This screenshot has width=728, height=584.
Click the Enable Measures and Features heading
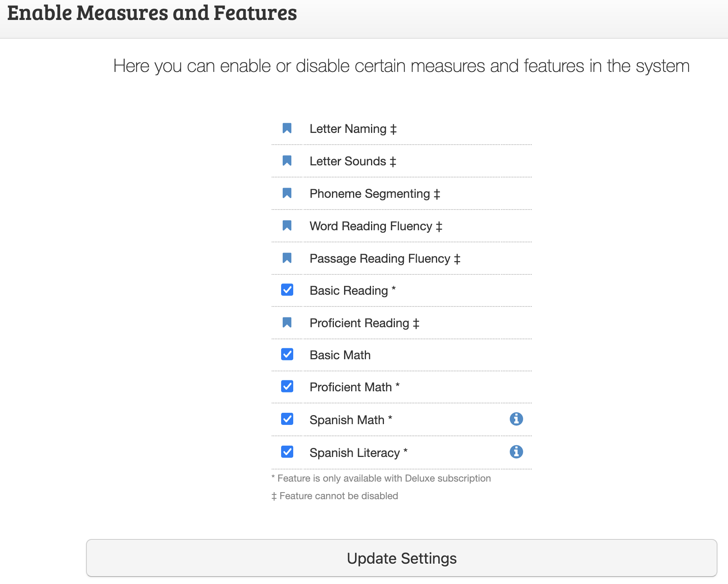coord(152,13)
